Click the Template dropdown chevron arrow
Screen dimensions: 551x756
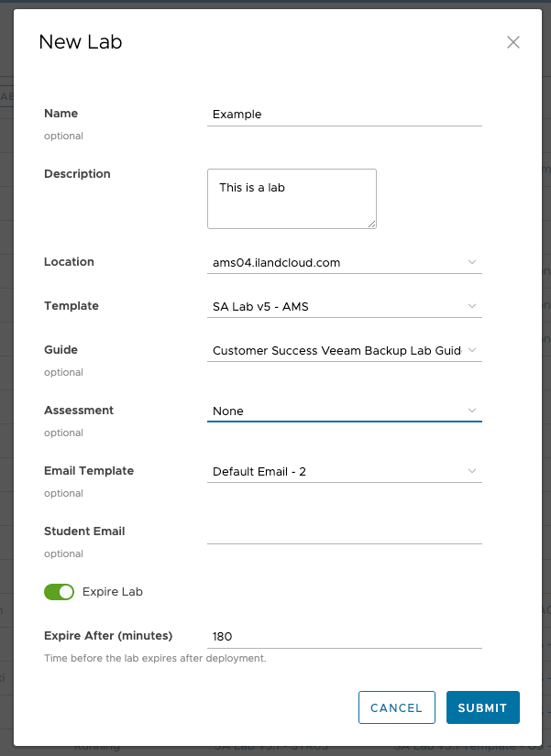[472, 306]
